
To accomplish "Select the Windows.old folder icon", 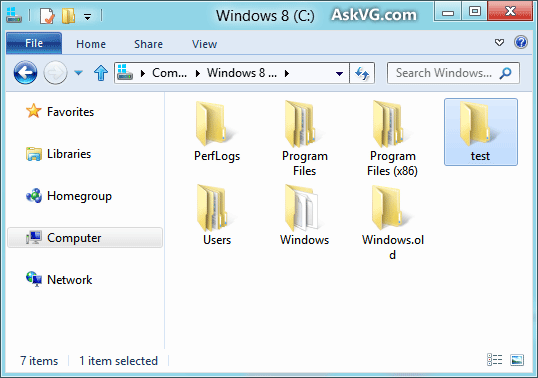I will click(x=391, y=208).
